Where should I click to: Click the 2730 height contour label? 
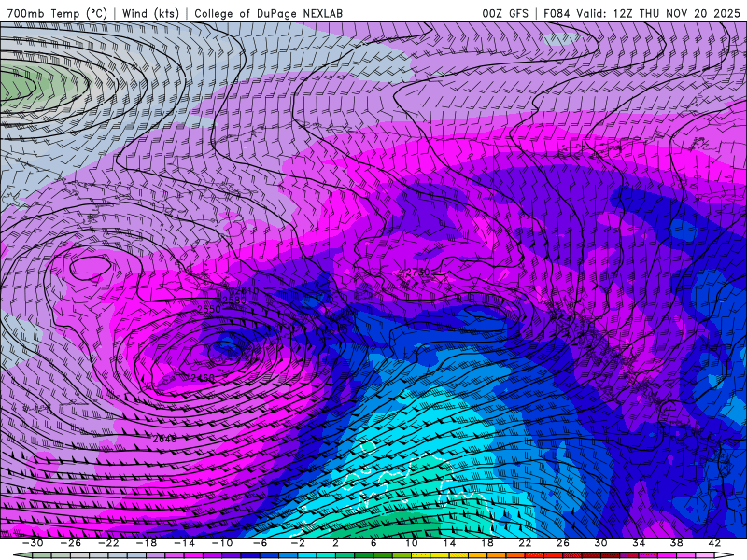point(417,273)
